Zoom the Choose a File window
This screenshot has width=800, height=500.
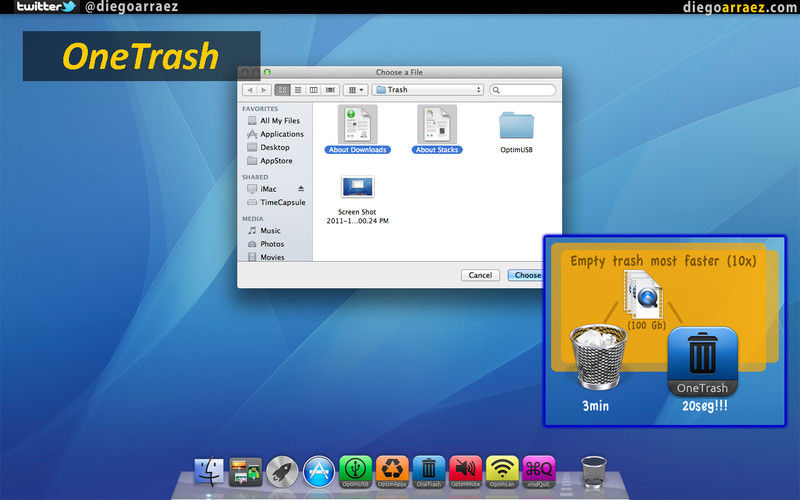267,72
